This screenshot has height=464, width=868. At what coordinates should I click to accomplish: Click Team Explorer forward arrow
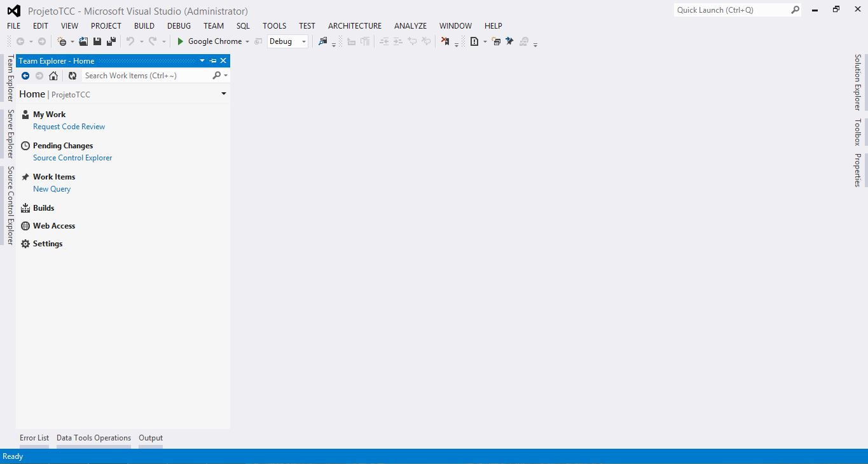click(39, 76)
